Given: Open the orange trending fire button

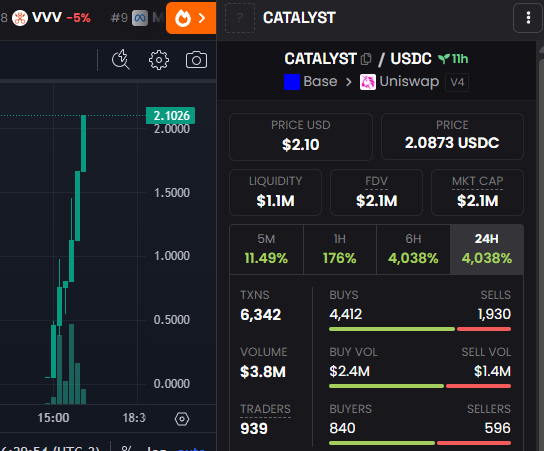Looking at the screenshot, I should click(x=191, y=18).
